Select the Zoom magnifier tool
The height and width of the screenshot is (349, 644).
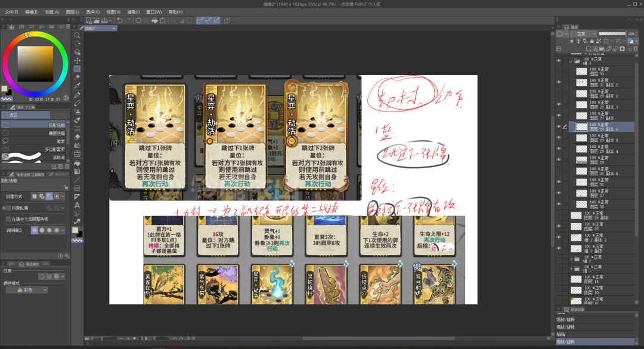pyautogui.click(x=77, y=35)
